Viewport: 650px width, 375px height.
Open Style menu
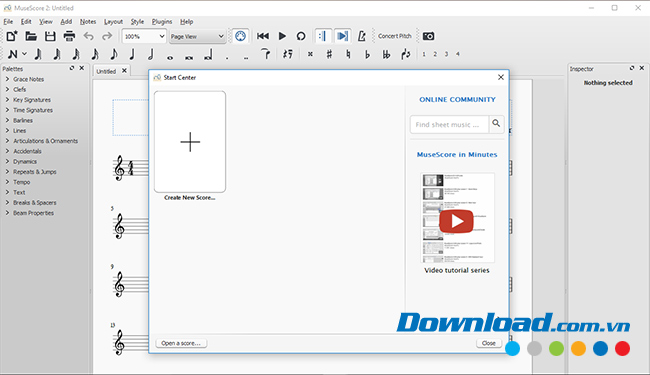tap(137, 22)
